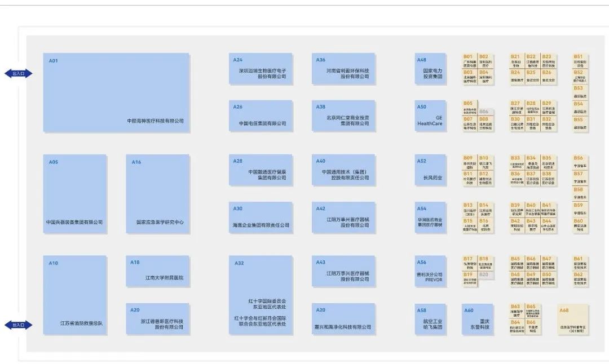Open booth A42 江阴万事兴医疗器械
The image size is (609, 364).
343,217
